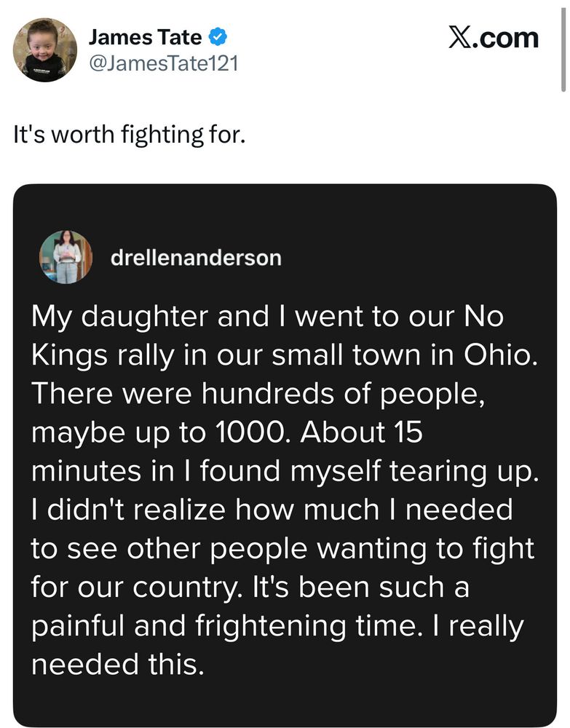Open James Tate's profile picture

45,50
